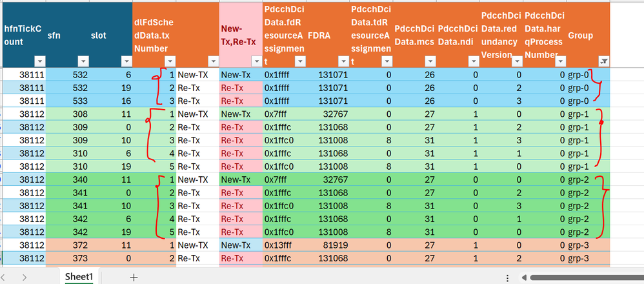
Task: Open the PdcchDciData.mcs filter dropdown
Action: [x=430, y=61]
